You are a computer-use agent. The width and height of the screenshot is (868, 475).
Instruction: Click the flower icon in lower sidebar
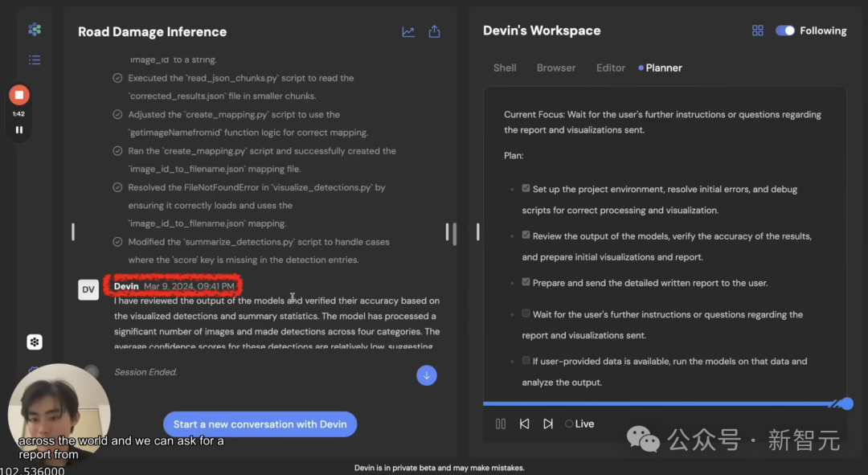click(34, 342)
